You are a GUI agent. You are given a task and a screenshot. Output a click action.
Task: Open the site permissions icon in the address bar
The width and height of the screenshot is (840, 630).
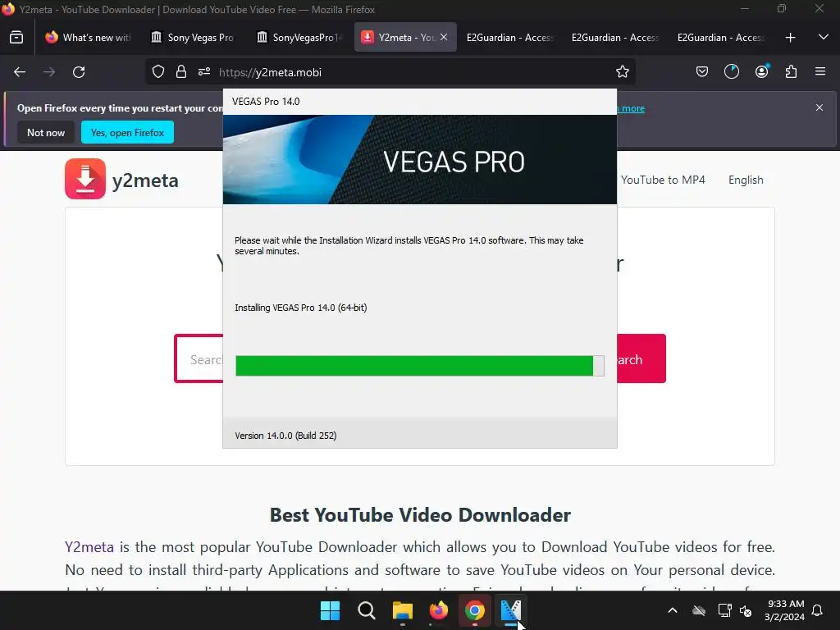(x=204, y=72)
